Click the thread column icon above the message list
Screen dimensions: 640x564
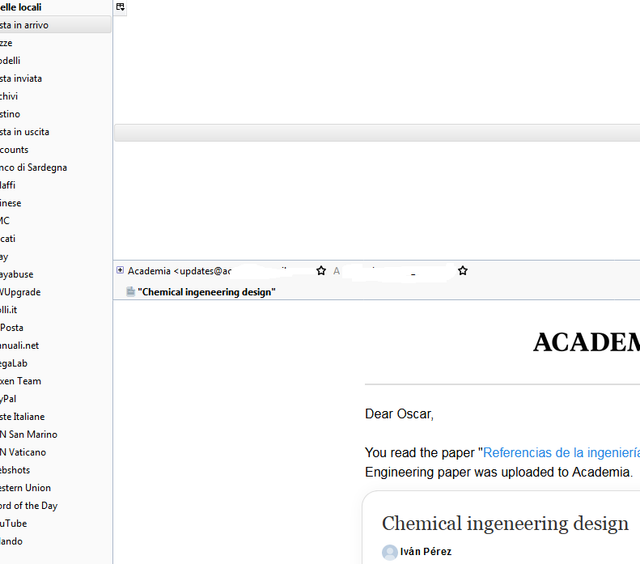pyautogui.click(x=120, y=7)
